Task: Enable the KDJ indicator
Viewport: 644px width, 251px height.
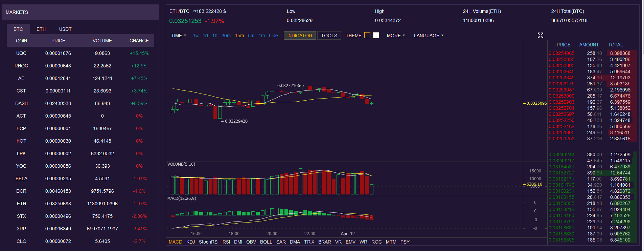Action: pos(190,242)
